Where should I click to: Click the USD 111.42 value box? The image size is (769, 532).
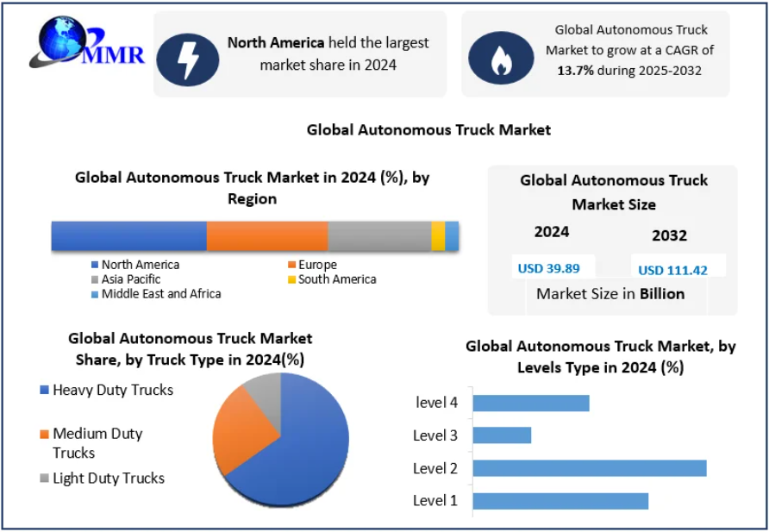tap(673, 269)
